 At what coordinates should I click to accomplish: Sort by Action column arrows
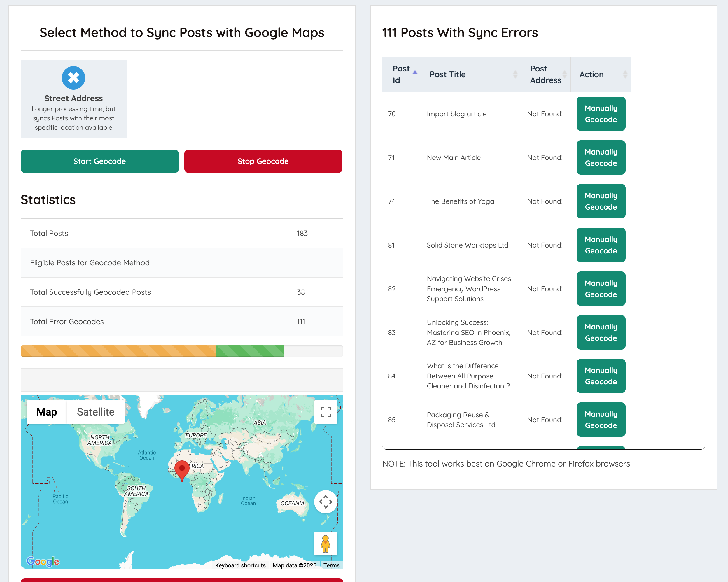click(x=625, y=74)
